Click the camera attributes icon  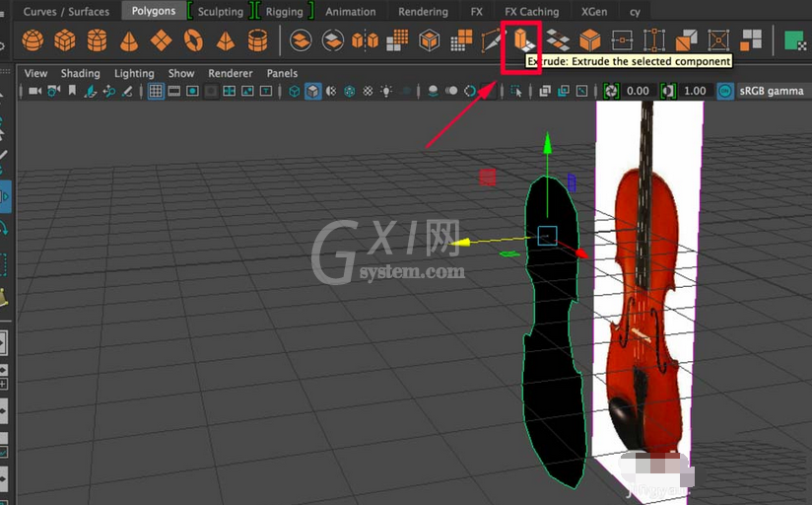pos(54,92)
